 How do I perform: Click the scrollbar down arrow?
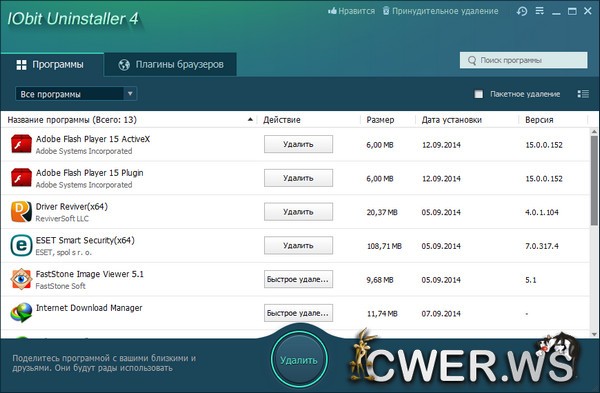click(x=594, y=334)
